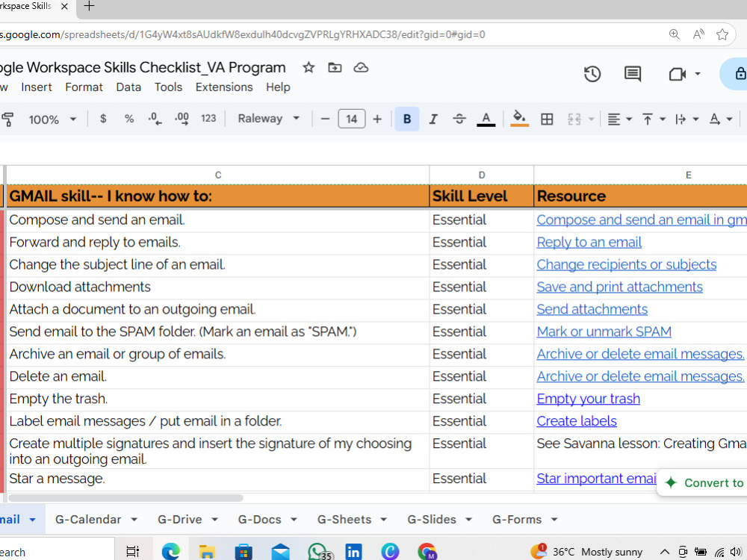Viewport: 747px width, 560px height.
Task: Open File Explorer from taskbar
Action: point(207,552)
